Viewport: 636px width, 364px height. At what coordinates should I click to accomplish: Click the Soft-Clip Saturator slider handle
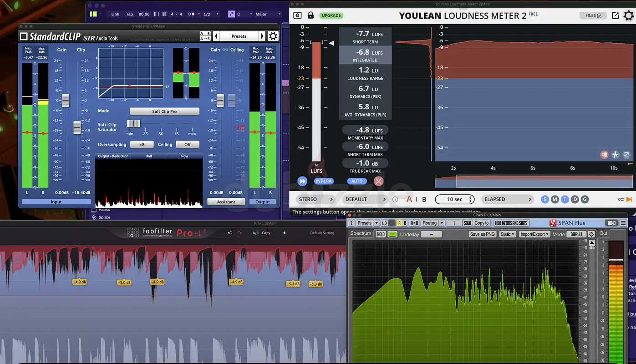pyautogui.click(x=133, y=124)
